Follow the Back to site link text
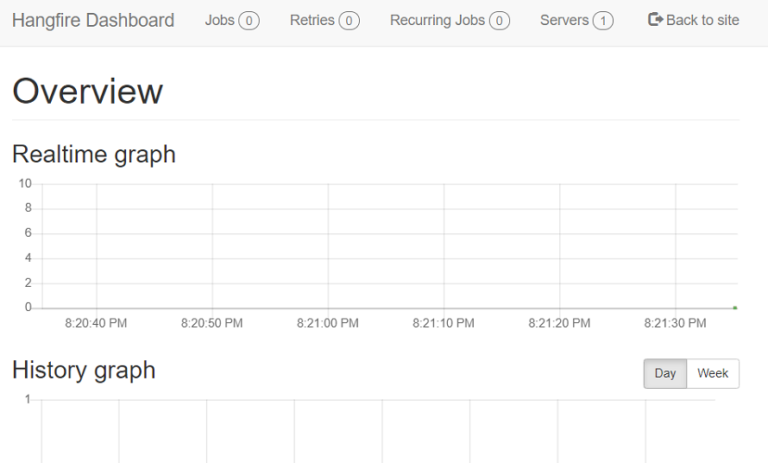Screen dimensions: 768x463 703,20
